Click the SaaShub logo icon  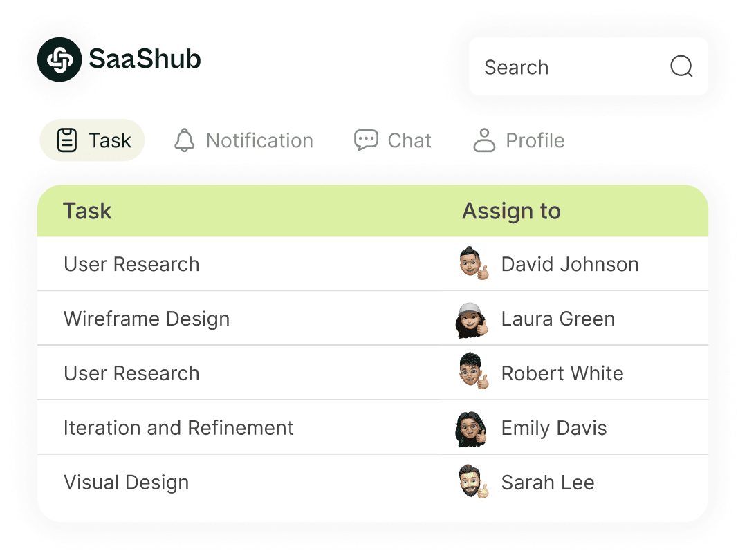click(59, 59)
